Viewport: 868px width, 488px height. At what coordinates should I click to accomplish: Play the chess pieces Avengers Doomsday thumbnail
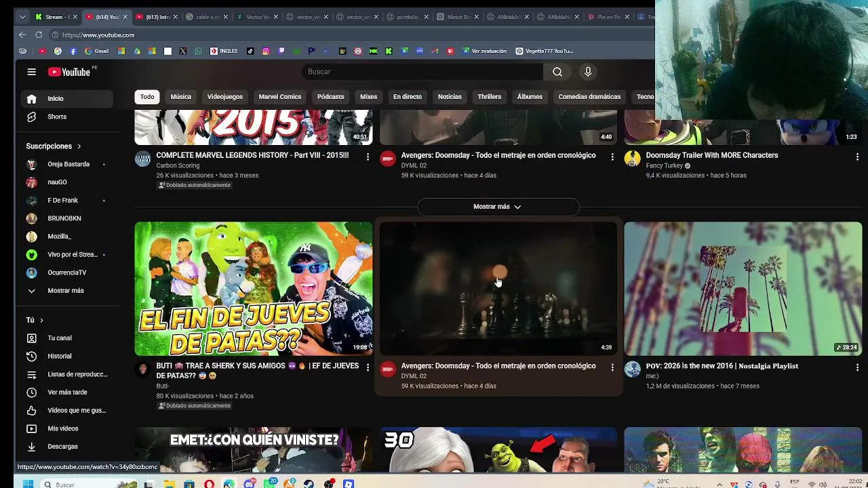(x=498, y=289)
